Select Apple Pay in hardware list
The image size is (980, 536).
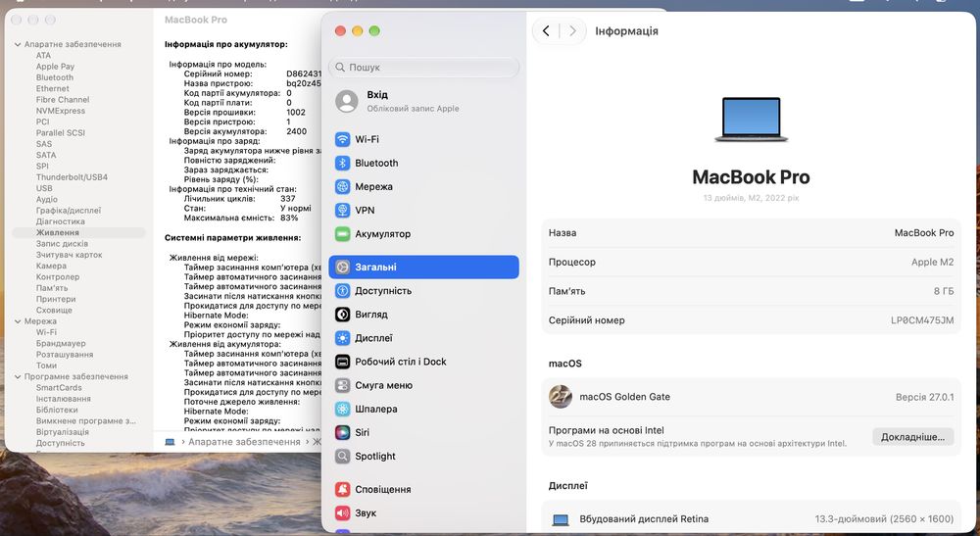[55, 67]
